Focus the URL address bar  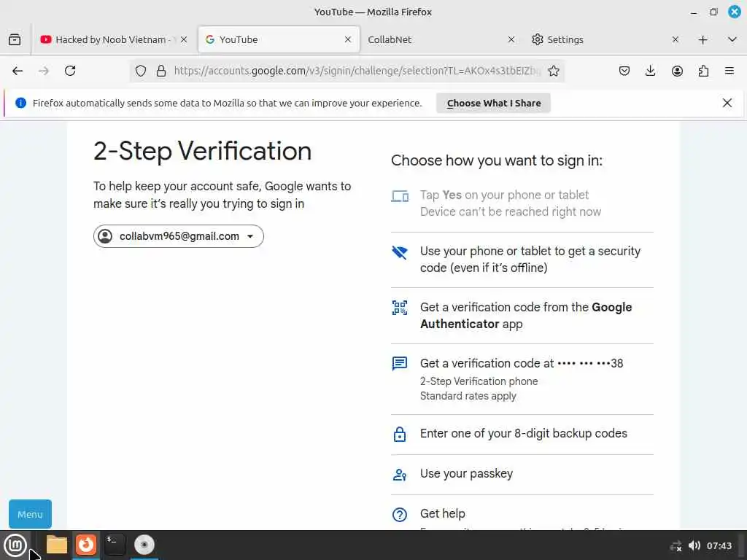click(356, 71)
